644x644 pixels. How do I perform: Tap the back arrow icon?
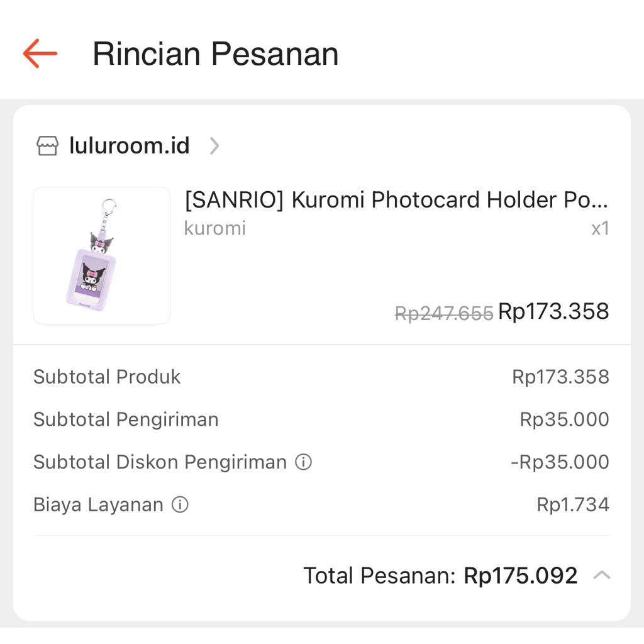tap(40, 53)
